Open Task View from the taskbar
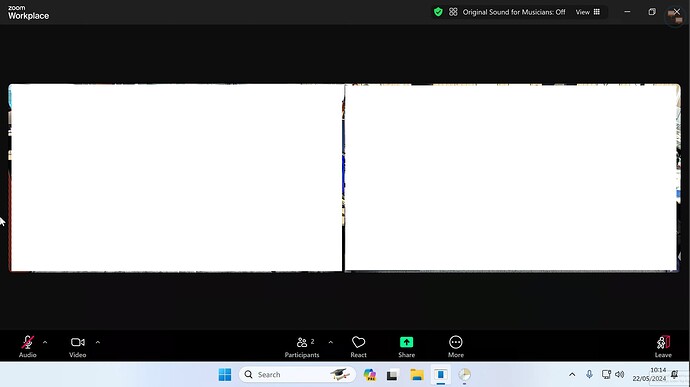 pyautogui.click(x=393, y=375)
